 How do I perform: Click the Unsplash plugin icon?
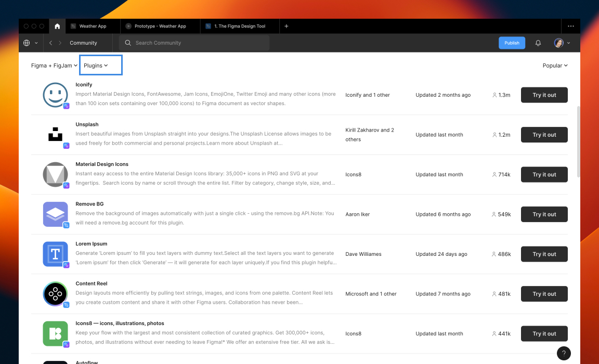point(56,135)
